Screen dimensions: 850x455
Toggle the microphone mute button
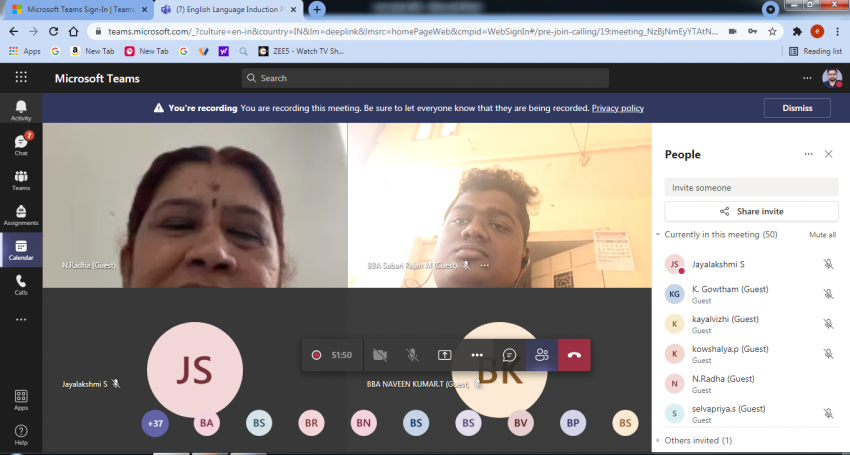click(x=412, y=355)
